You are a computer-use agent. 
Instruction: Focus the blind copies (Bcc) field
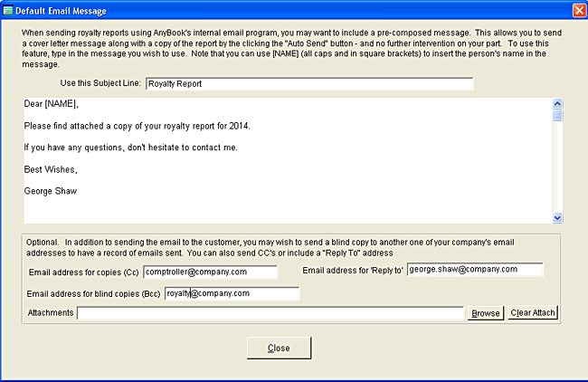click(x=232, y=293)
